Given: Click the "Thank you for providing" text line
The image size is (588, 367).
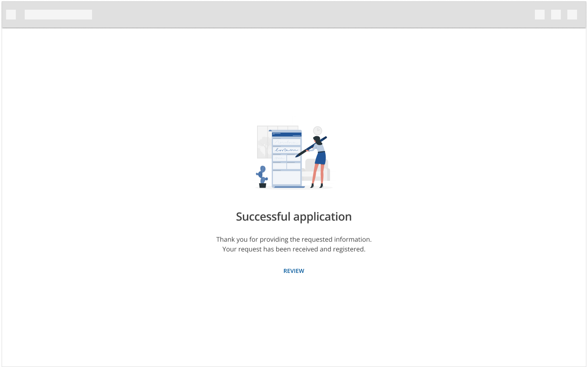Looking at the screenshot, I should [294, 239].
